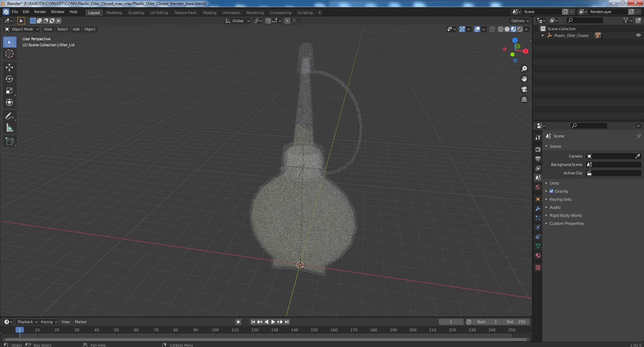Switch to the Shading workspace tab
The height and width of the screenshot is (347, 644).
(209, 13)
